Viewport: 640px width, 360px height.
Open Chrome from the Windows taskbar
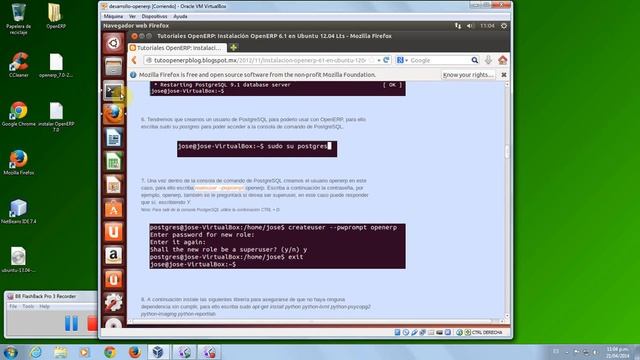[x=109, y=352]
